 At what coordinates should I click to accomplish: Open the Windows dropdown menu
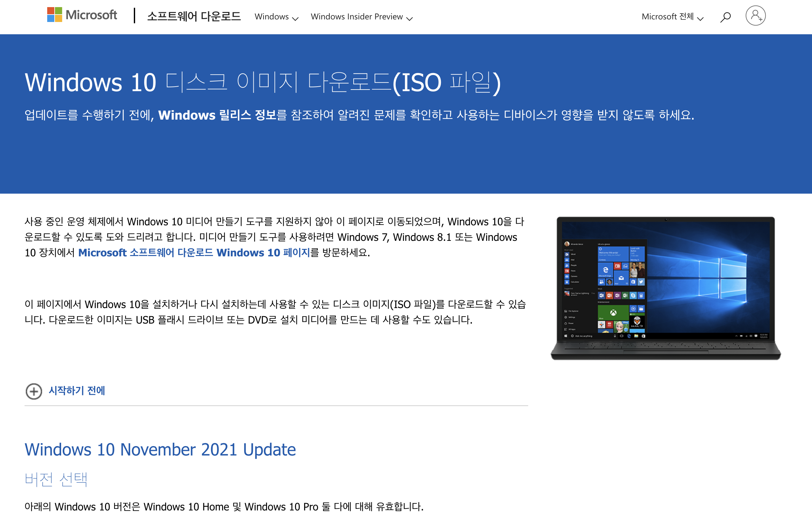tap(276, 17)
